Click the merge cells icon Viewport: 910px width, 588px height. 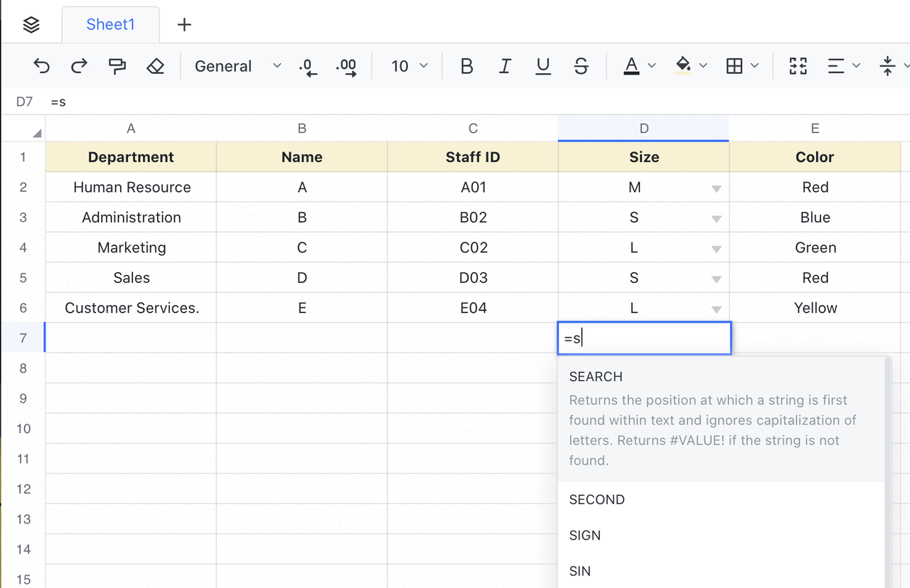pos(798,66)
